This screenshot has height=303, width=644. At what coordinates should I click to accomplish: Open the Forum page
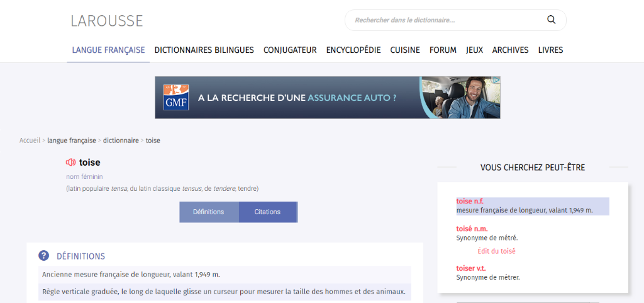click(x=443, y=50)
